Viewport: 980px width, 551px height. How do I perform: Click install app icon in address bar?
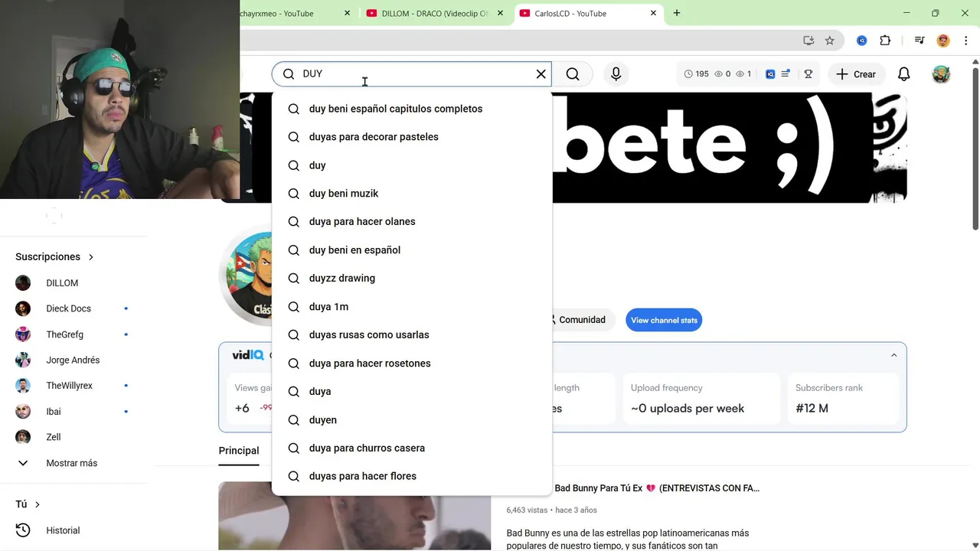(x=808, y=41)
